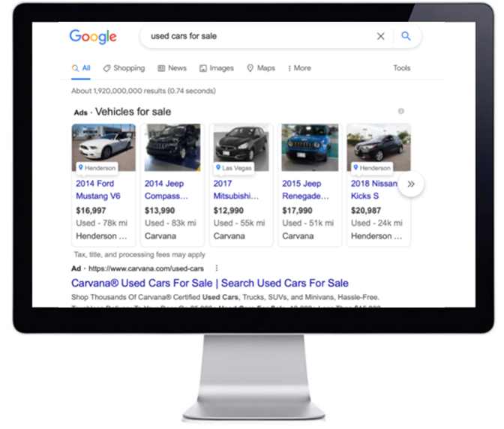
Task: Open the three-dot menu beside the Carvana ad URL
Action: (x=217, y=268)
